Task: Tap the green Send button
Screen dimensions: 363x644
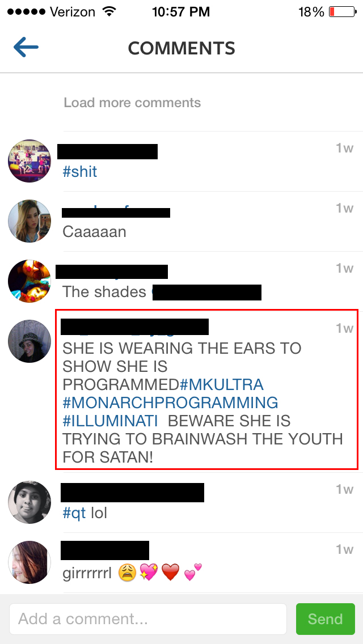Action: 325,619
